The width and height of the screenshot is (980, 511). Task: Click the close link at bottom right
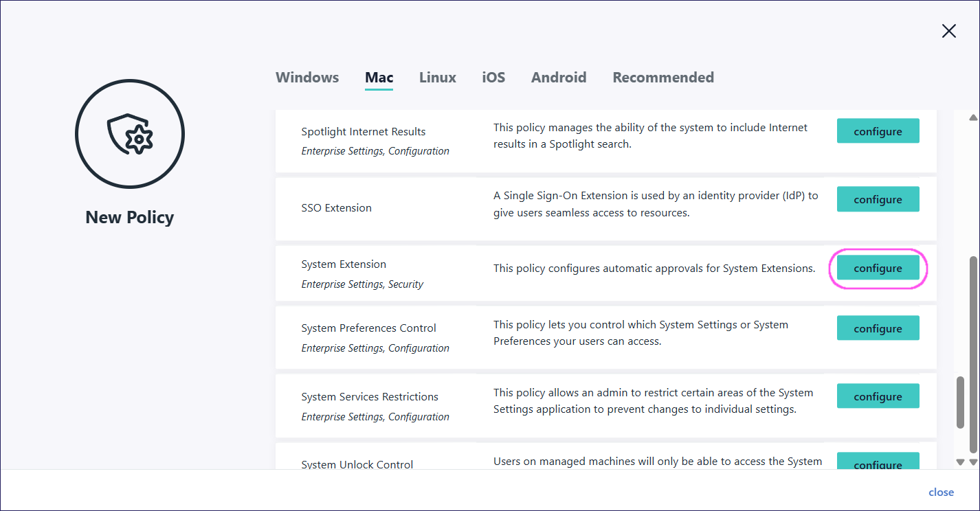[941, 492]
